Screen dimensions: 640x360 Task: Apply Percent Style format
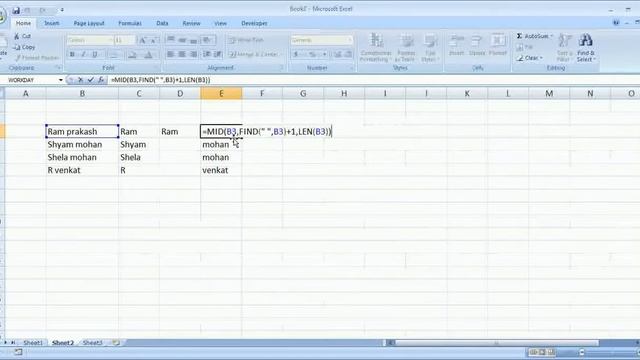(x=312, y=54)
